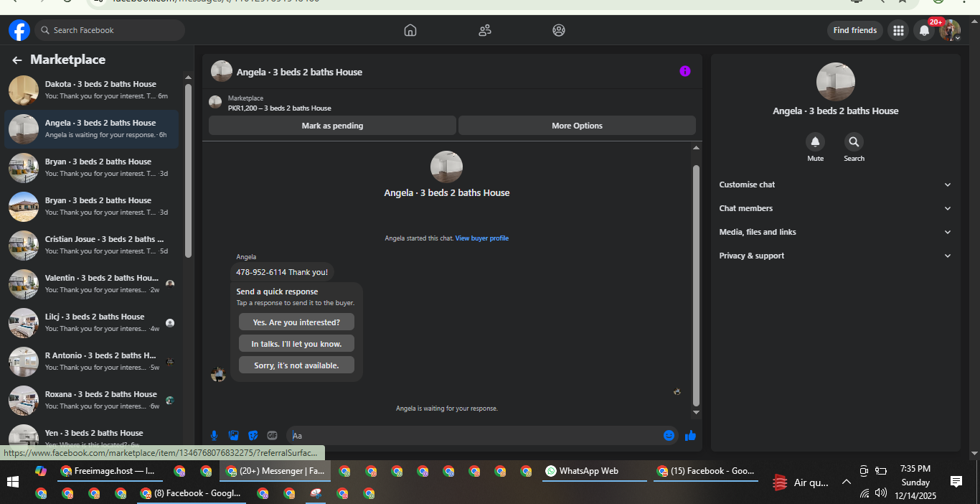980x504 pixels.
Task: Open Roxana conversation
Action: [x=92, y=401]
